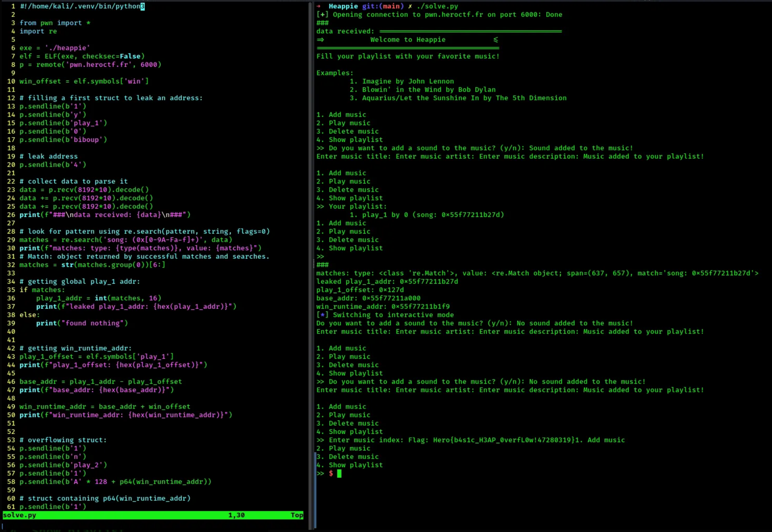Click the Welcome to Heappie banner text
Viewport: 772px width, 532px height.
point(408,40)
